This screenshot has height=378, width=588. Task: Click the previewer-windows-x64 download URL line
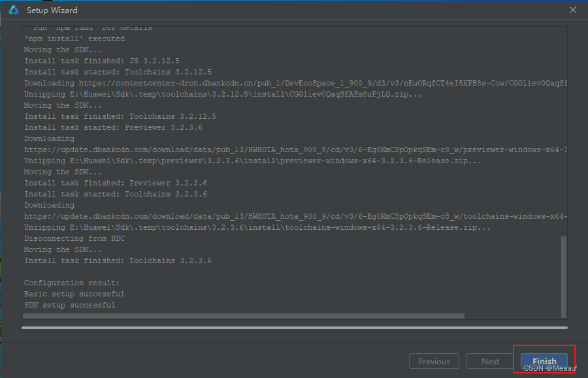click(x=295, y=150)
